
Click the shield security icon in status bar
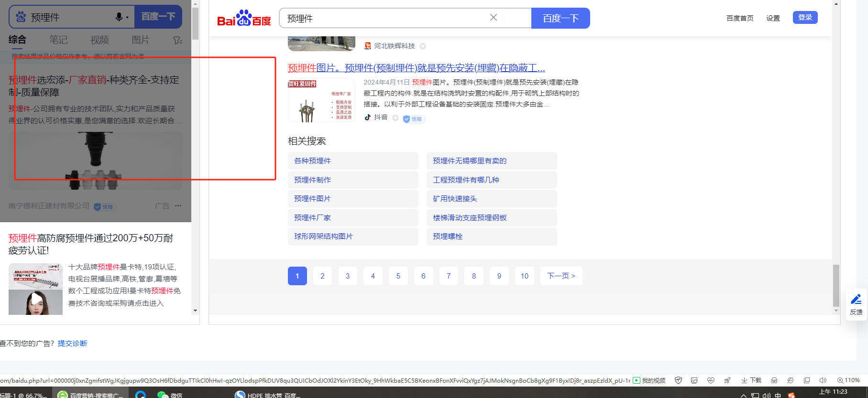678,380
